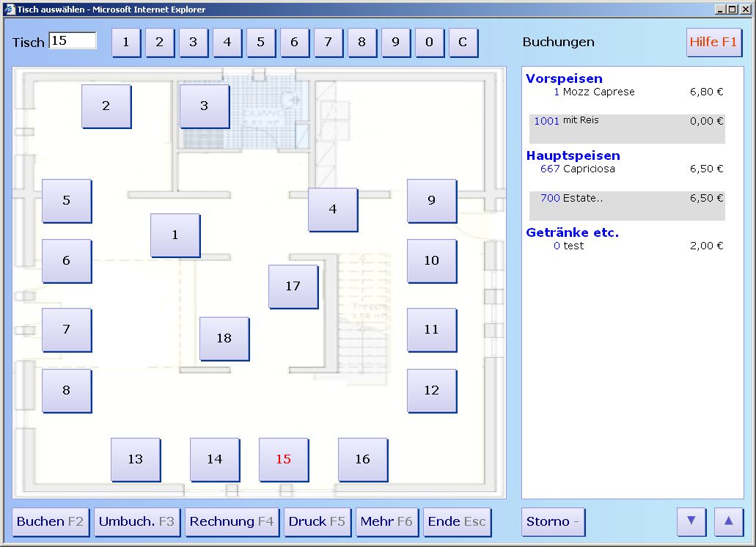Click into the Tisch number field

point(73,41)
